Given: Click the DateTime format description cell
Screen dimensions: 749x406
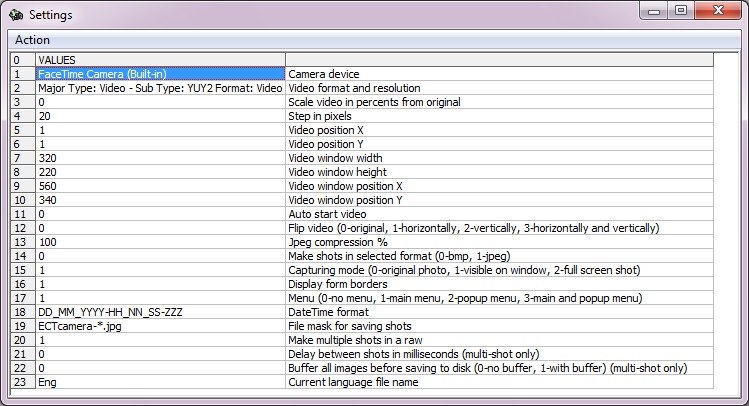Looking at the screenshot, I should click(499, 312).
